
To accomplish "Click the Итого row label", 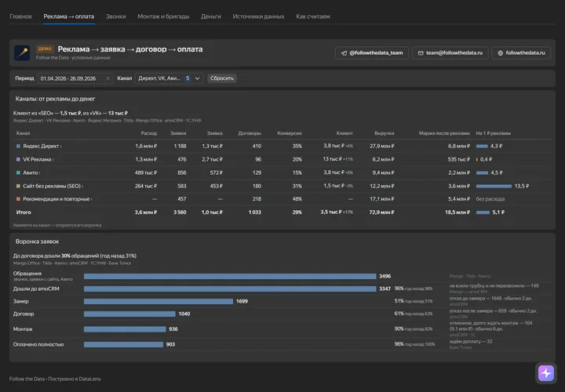I will coord(24,212).
